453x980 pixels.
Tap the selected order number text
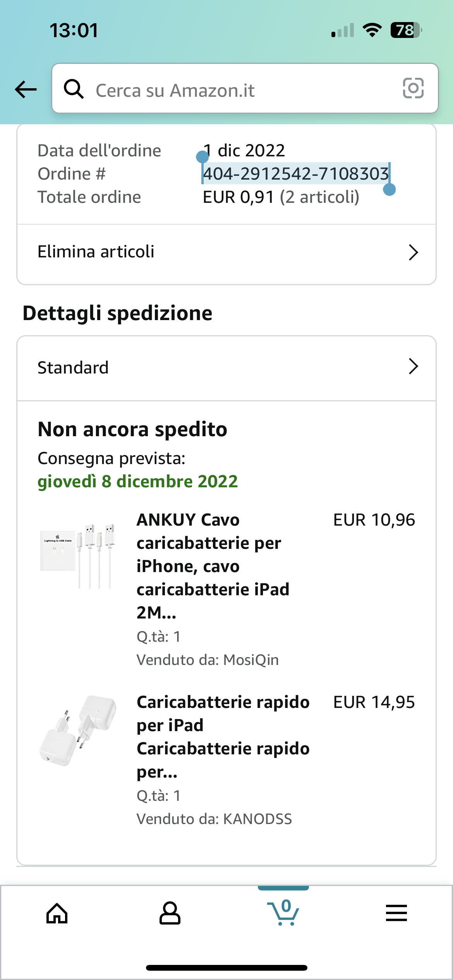pos(296,174)
